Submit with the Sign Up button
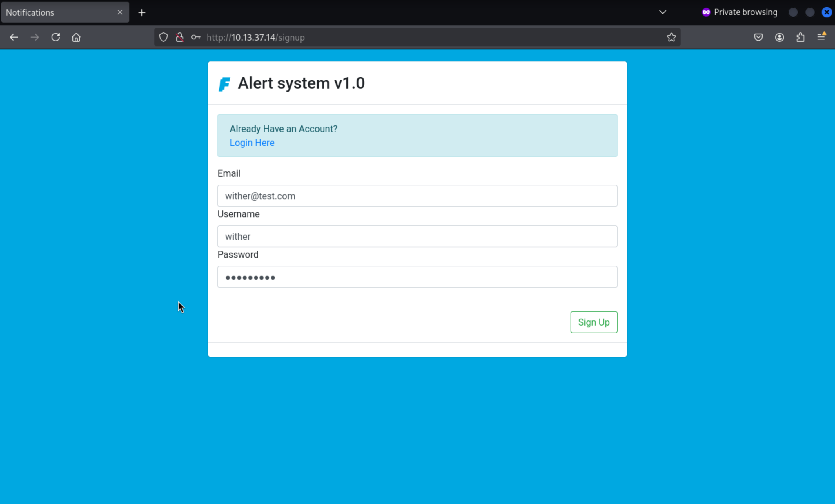The width and height of the screenshot is (835, 504). coord(594,322)
